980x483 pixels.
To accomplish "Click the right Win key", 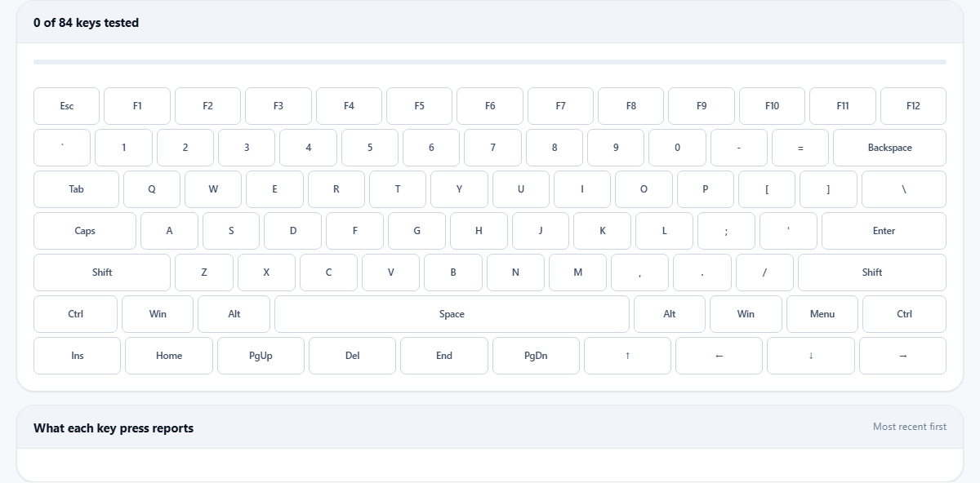I will pyautogui.click(x=746, y=314).
